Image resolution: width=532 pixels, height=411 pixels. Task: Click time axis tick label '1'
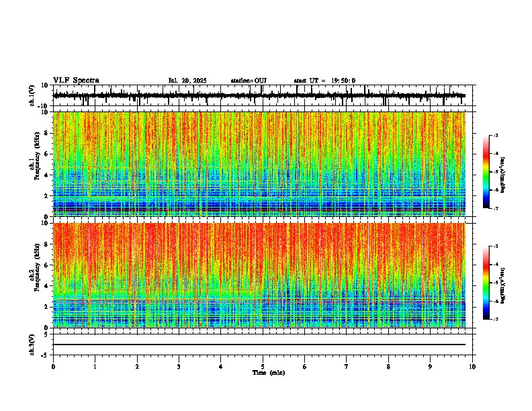[x=95, y=367]
